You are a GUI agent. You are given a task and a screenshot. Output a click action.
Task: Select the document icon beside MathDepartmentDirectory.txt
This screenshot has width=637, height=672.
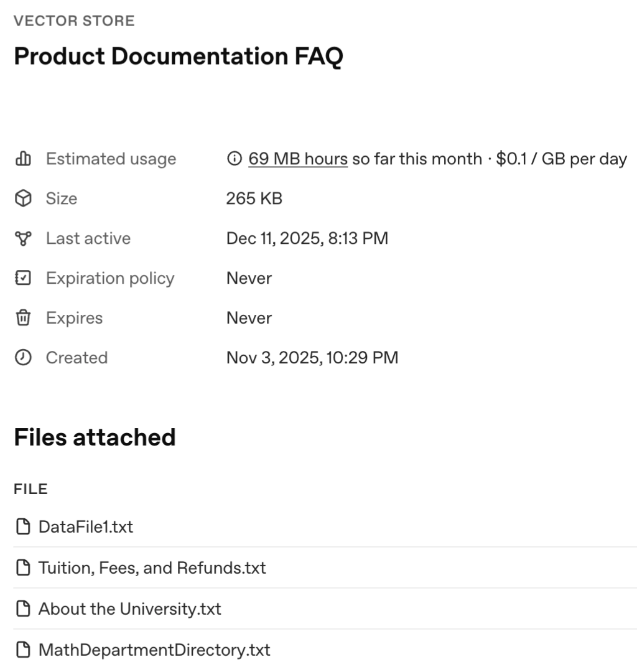(x=23, y=650)
